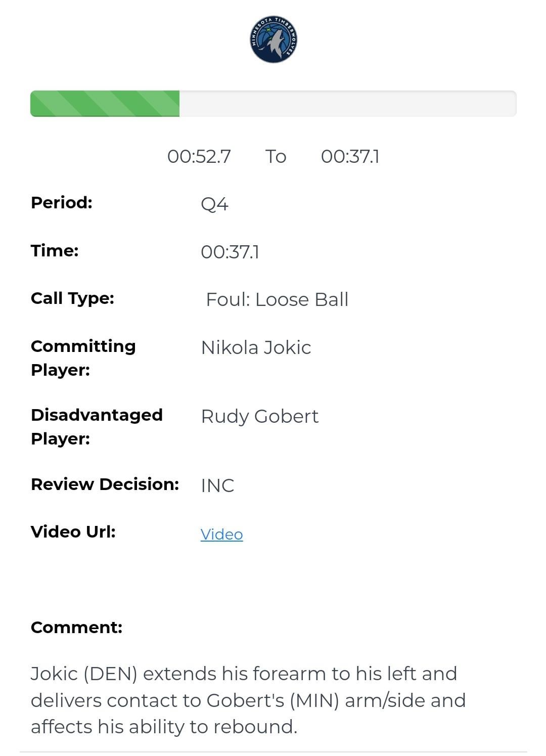Click the "Committing Player:" label

click(83, 358)
